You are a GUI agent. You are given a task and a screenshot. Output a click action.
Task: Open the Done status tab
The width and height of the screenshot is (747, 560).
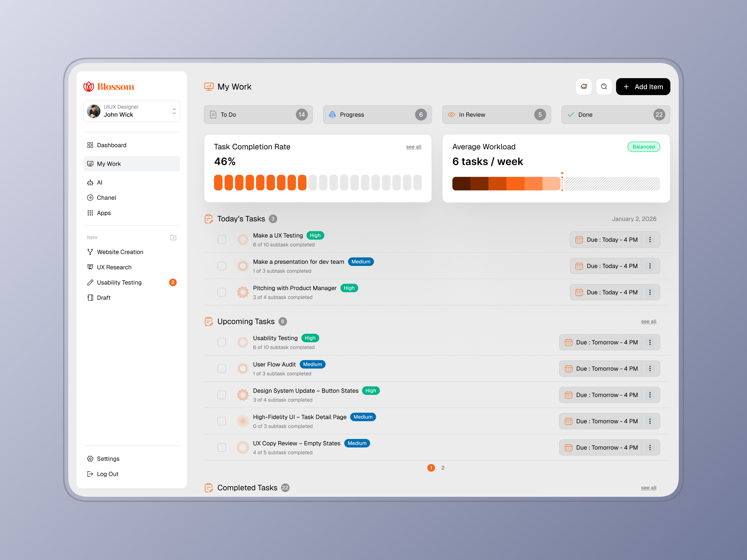click(x=616, y=115)
